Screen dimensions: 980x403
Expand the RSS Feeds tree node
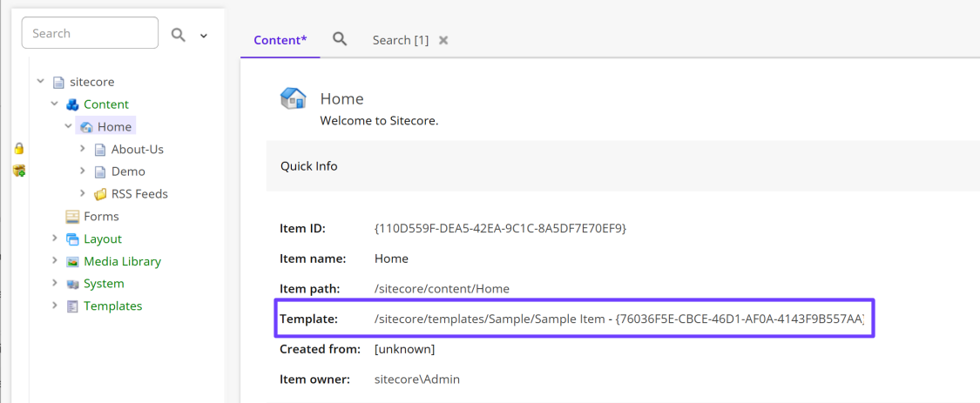(83, 193)
